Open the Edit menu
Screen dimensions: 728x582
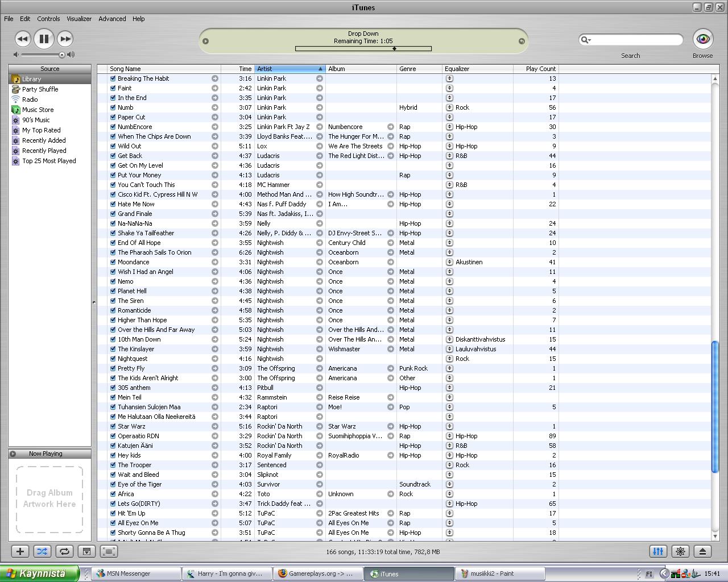point(25,19)
